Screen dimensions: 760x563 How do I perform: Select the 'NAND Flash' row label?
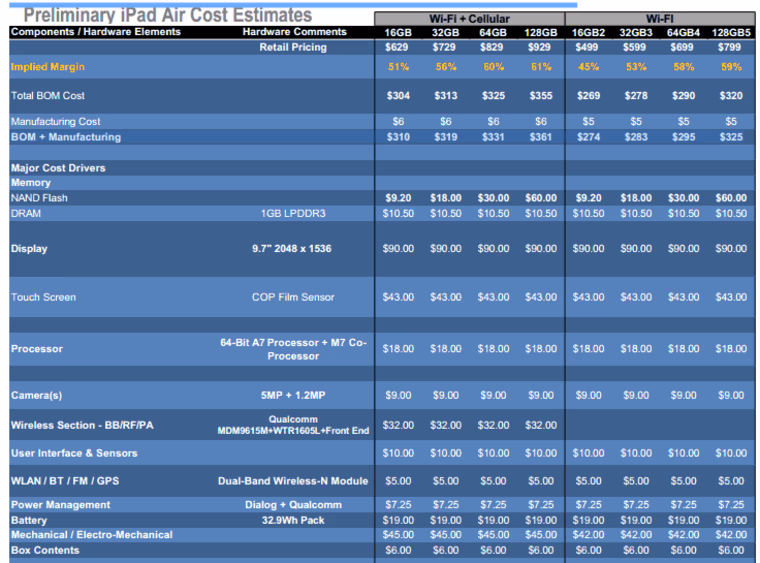pos(39,198)
